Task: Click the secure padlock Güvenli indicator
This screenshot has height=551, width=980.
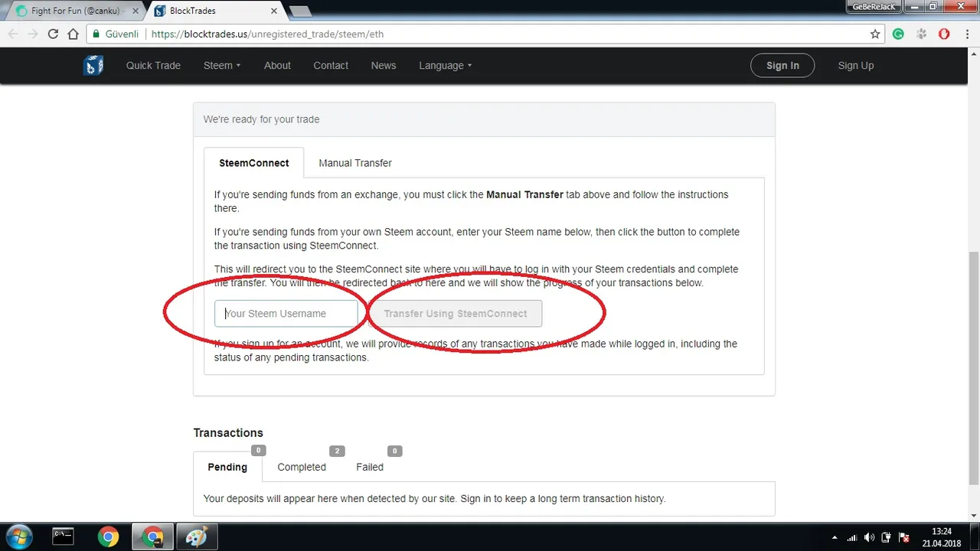Action: 116,34
